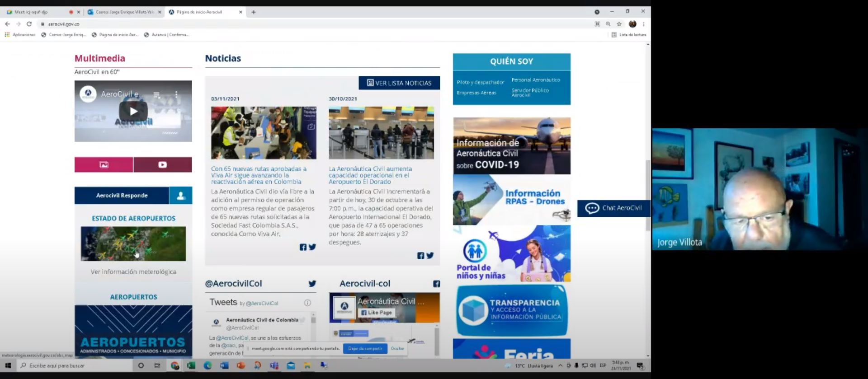Open the Estado de Aeropuertos map thumbnail
This screenshot has width=868, height=379.
133,244
